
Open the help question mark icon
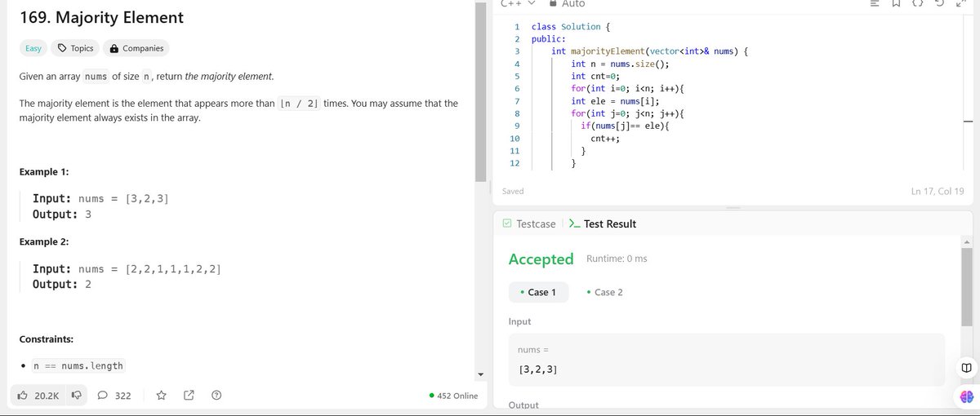tap(216, 396)
